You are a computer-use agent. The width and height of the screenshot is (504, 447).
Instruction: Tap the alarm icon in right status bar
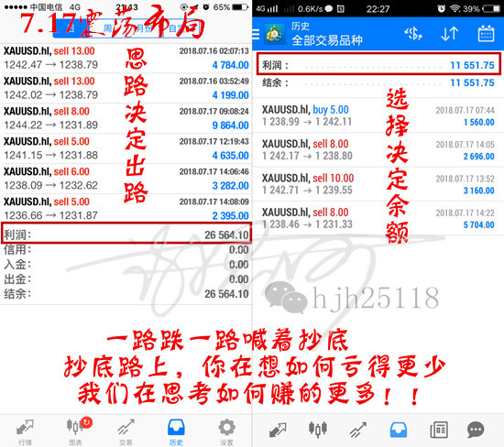pos(442,8)
